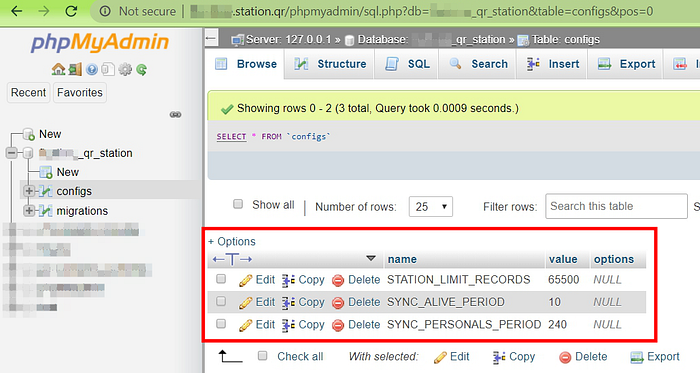The width and height of the screenshot is (700, 373).
Task: Click the Favorites button
Action: pos(80,92)
